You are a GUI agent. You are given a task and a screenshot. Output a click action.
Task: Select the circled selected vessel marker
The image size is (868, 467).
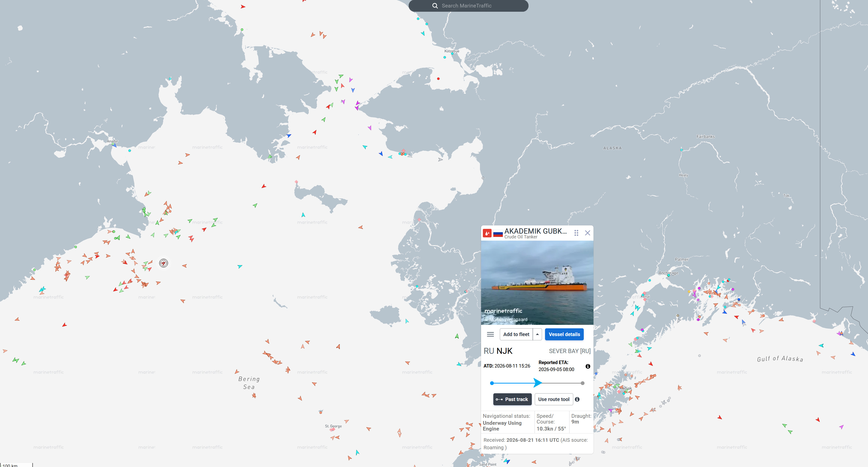[163, 263]
